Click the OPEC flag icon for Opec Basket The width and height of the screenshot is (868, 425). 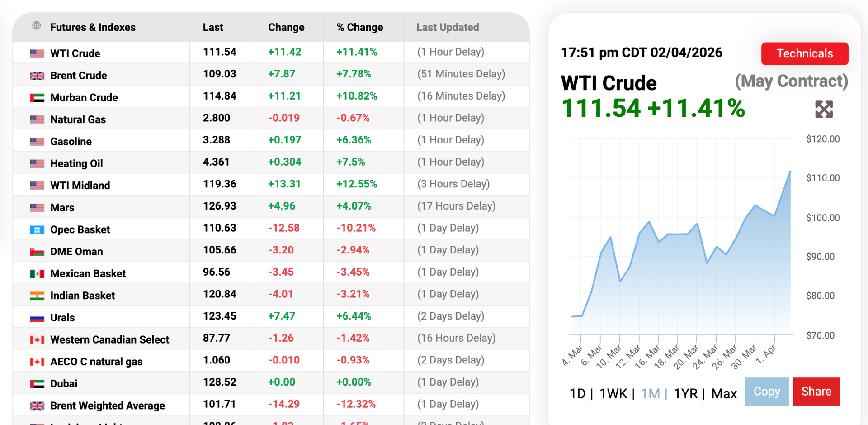coord(37,230)
